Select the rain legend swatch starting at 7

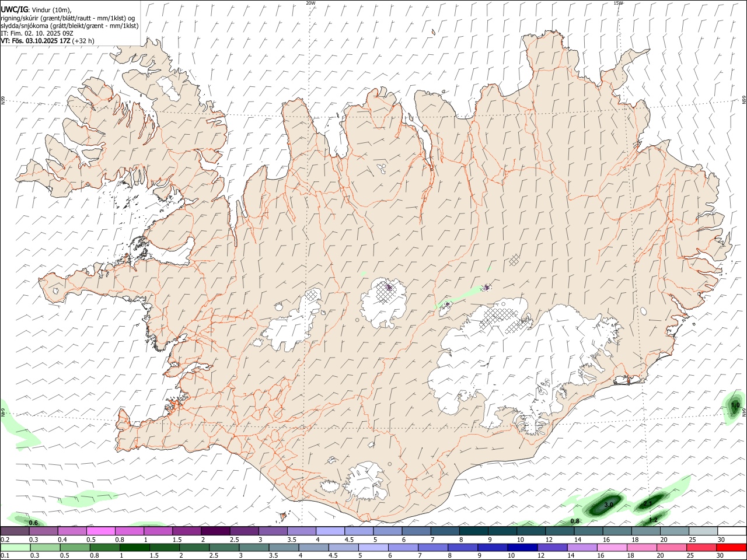click(x=433, y=547)
